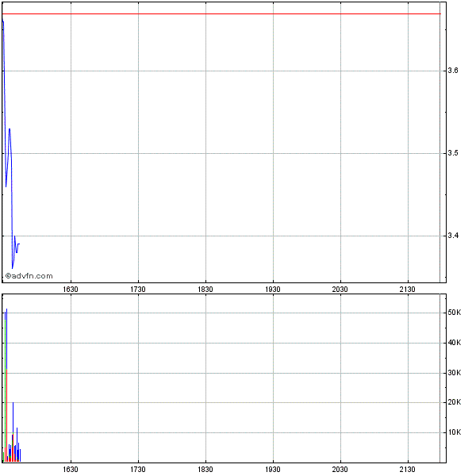The height and width of the screenshot is (476, 476).
Task: Click the 2030 time label under volume chart
Action: pyautogui.click(x=340, y=470)
